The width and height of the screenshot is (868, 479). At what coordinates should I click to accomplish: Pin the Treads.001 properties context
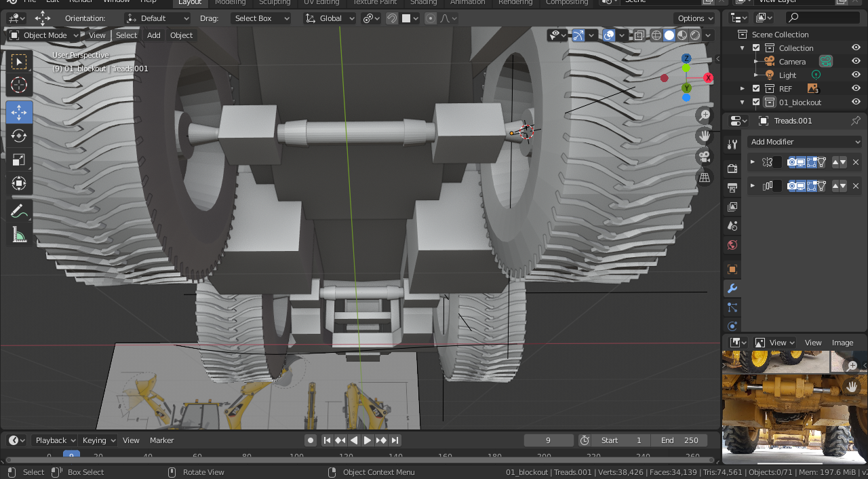point(856,121)
